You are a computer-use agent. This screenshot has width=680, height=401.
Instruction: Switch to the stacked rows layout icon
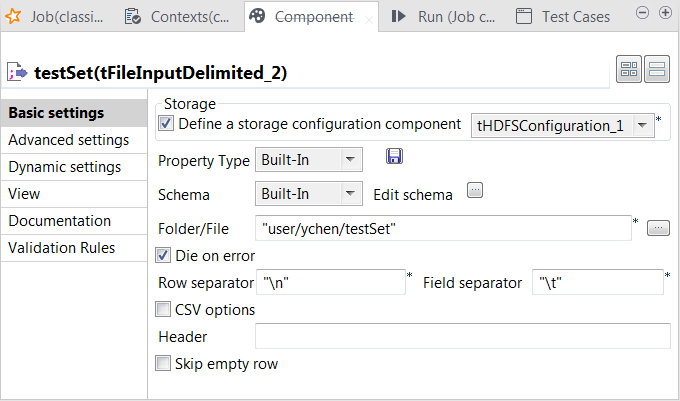point(657,70)
